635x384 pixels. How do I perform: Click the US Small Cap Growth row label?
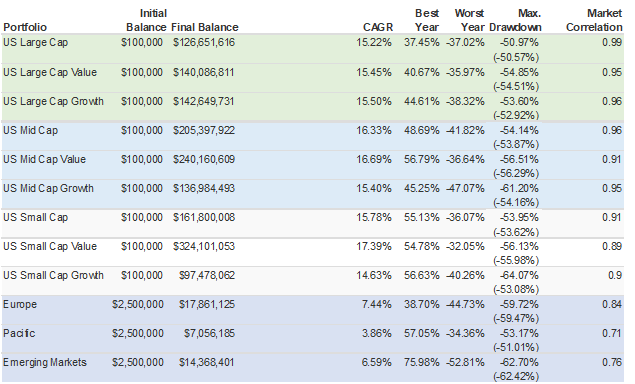(53, 275)
